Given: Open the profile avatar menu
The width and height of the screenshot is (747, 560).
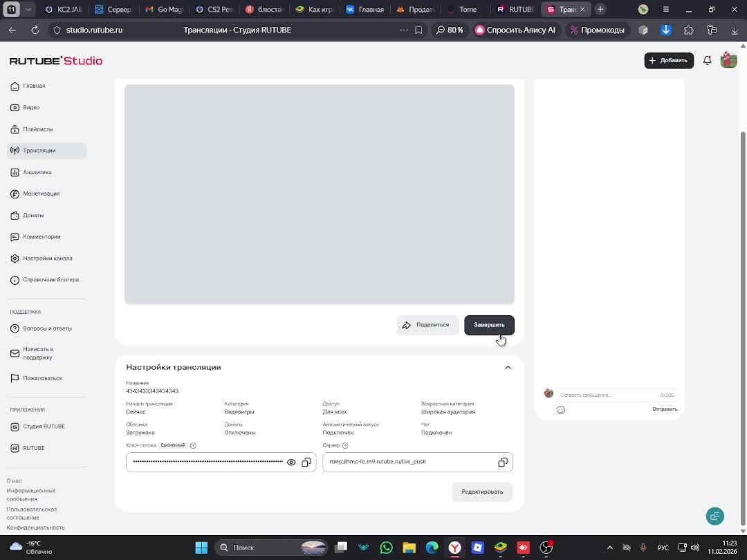Looking at the screenshot, I should tap(728, 60).
